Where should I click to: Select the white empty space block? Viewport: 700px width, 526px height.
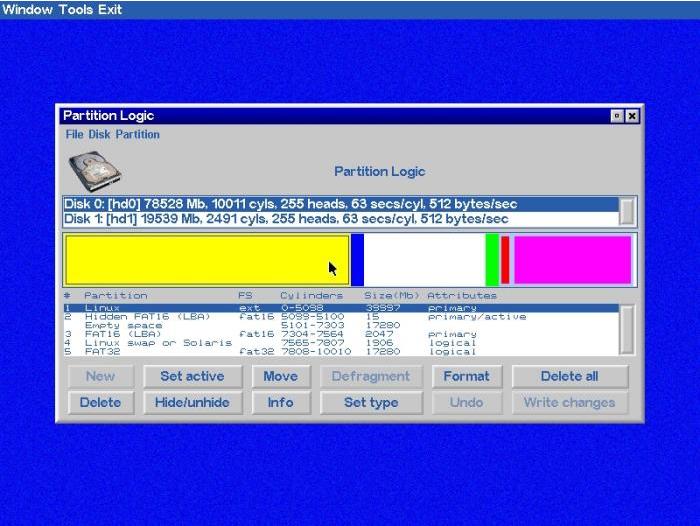pyautogui.click(x=425, y=260)
